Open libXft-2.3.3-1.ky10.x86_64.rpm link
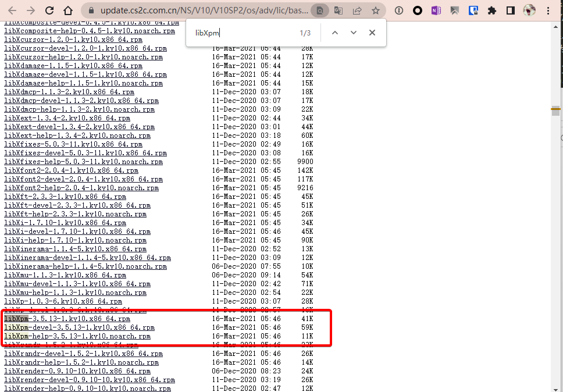563x392 pixels. click(65, 197)
